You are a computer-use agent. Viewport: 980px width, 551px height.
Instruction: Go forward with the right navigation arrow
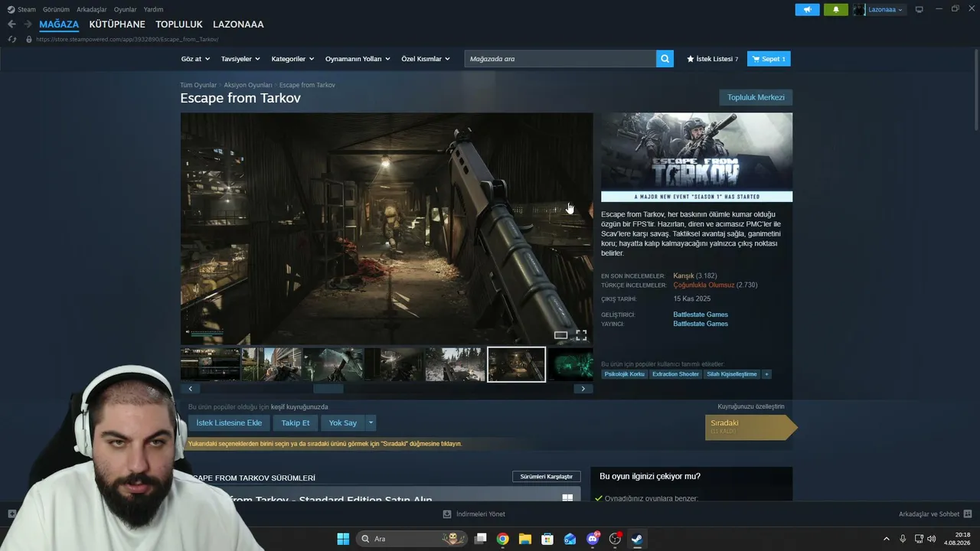click(x=28, y=24)
